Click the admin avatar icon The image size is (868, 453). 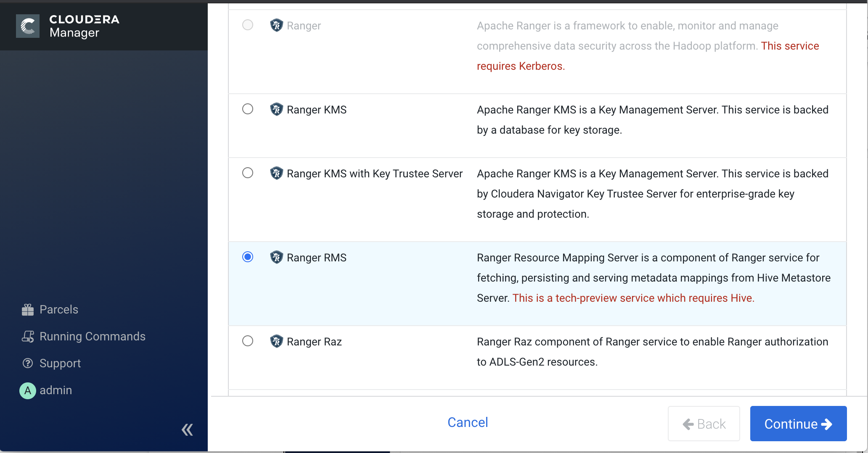pyautogui.click(x=28, y=390)
